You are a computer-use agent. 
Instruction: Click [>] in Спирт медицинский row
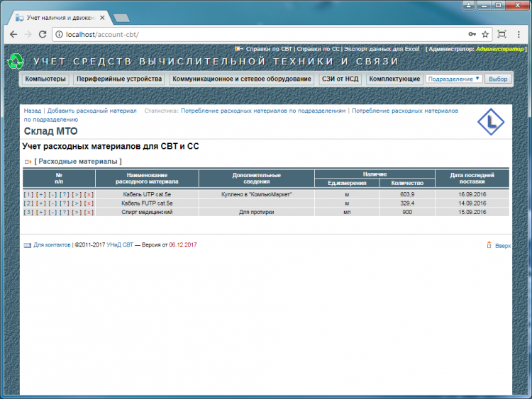coord(77,212)
